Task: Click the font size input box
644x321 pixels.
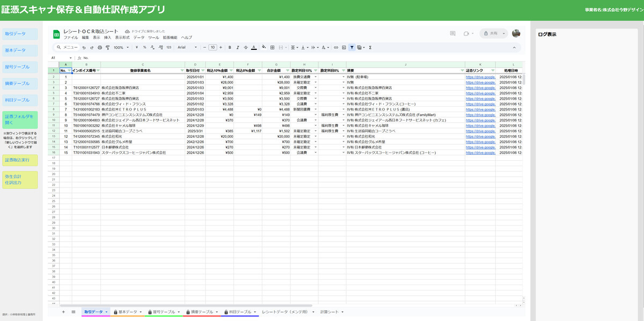Action: pos(213,47)
